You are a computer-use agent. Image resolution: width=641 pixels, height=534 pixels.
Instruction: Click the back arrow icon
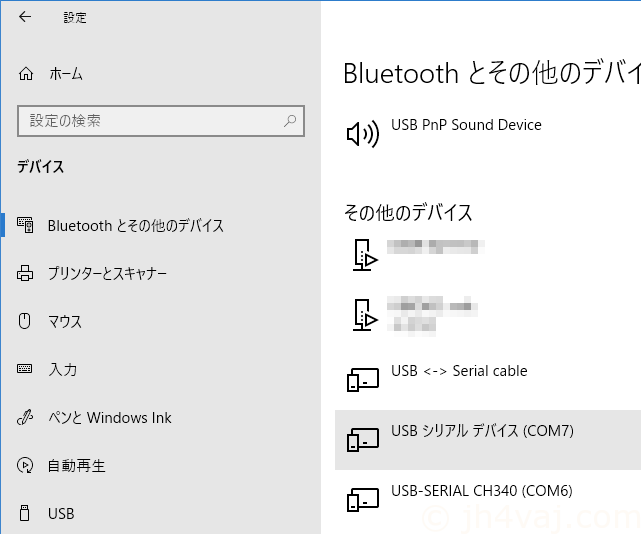click(25, 17)
